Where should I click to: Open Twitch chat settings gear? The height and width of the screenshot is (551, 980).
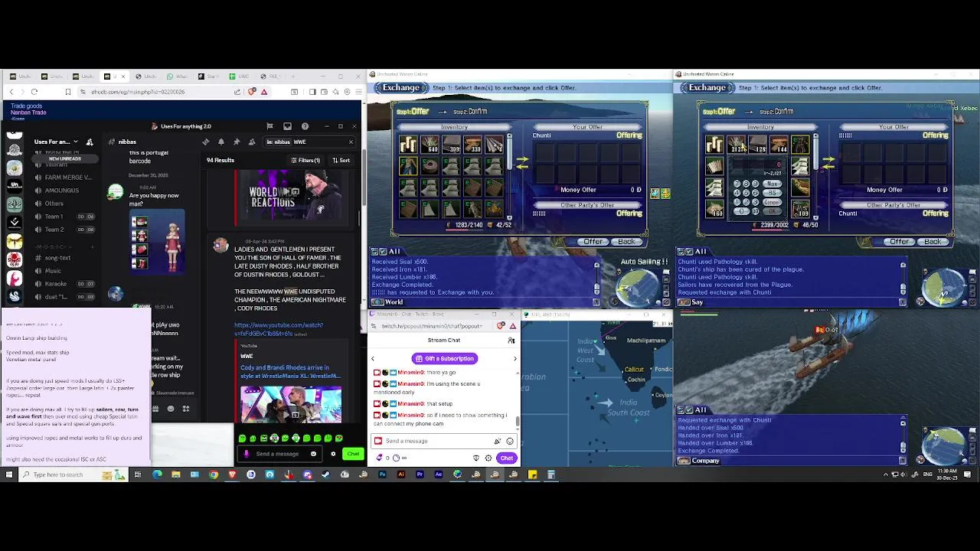point(488,458)
